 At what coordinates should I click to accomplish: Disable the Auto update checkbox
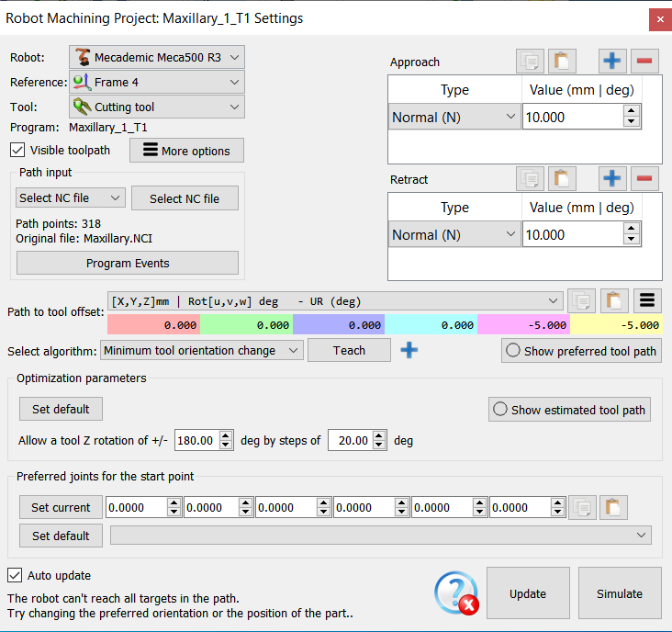coord(15,575)
